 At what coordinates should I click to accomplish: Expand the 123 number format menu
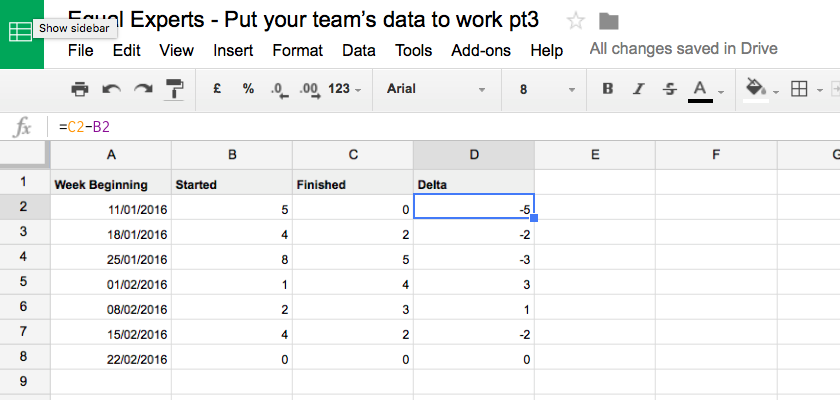coord(344,89)
